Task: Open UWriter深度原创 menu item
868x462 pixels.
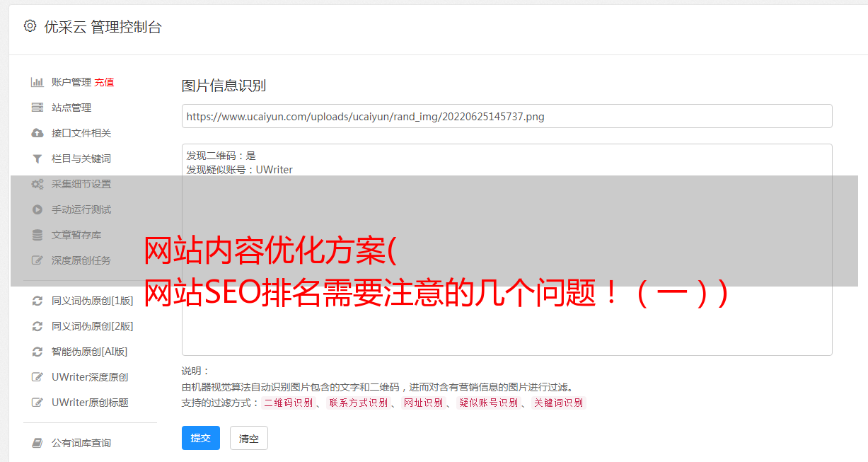Action: coord(90,377)
